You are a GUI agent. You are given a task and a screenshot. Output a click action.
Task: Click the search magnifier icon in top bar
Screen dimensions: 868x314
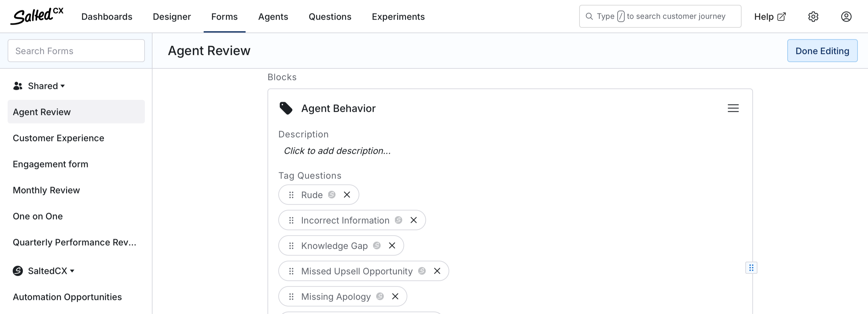click(x=589, y=16)
